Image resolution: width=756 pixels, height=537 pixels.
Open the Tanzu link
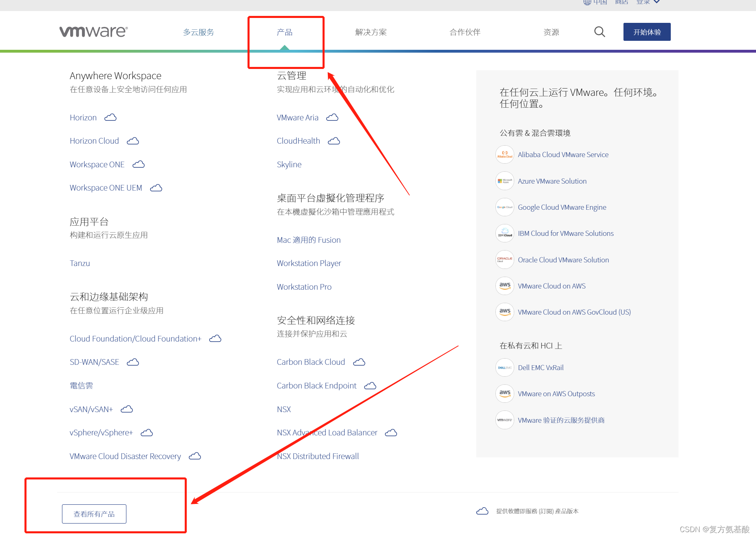pyautogui.click(x=80, y=263)
